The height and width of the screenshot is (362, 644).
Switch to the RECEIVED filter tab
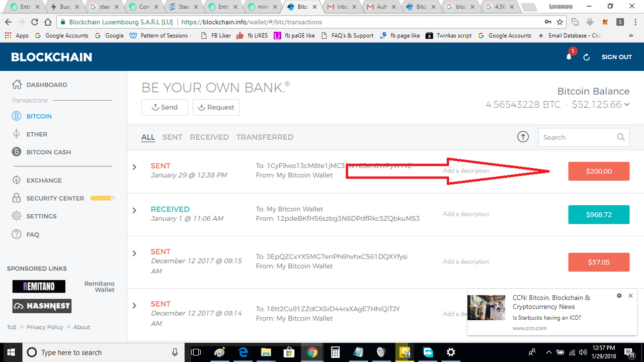(x=209, y=137)
